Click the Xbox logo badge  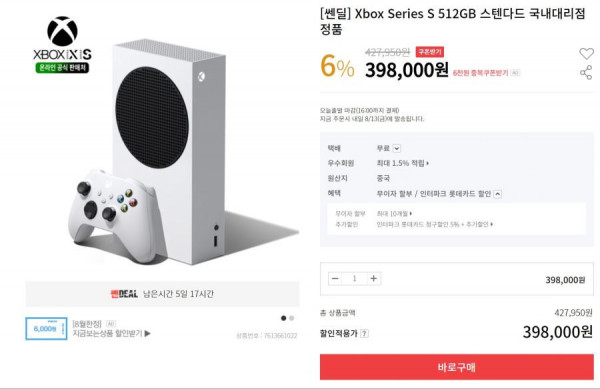click(62, 44)
